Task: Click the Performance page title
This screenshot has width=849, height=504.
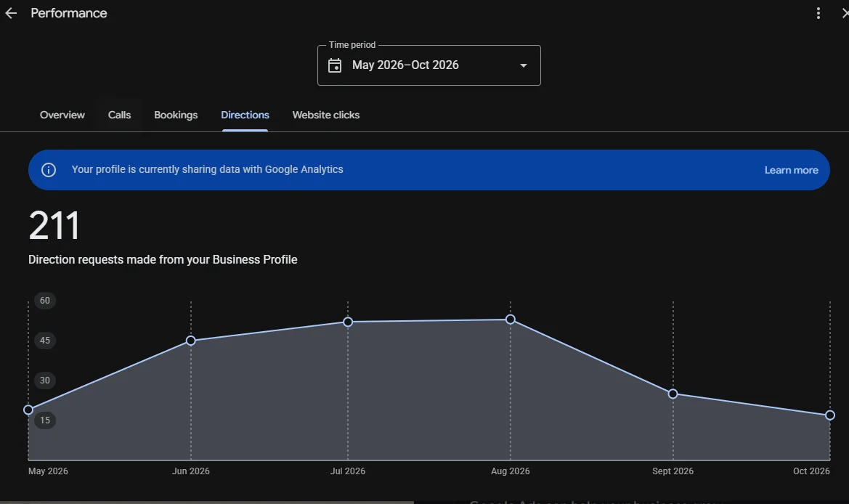Action: (x=69, y=13)
